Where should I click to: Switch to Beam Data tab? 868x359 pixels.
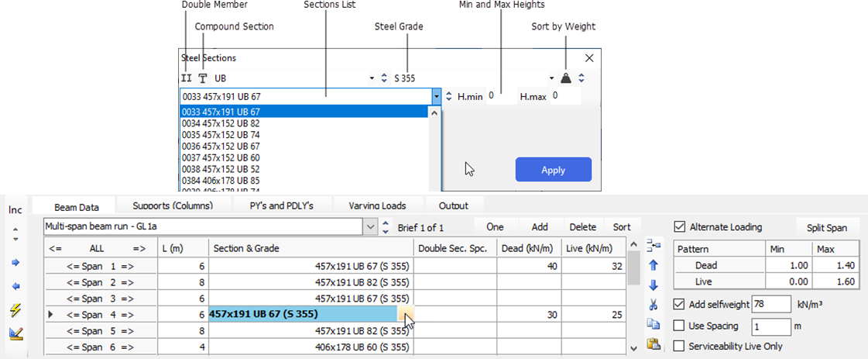pos(77,207)
